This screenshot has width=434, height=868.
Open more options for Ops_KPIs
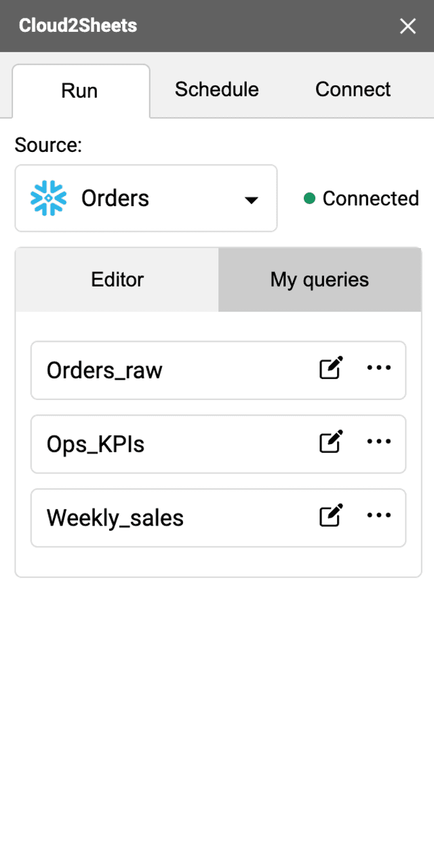click(379, 441)
